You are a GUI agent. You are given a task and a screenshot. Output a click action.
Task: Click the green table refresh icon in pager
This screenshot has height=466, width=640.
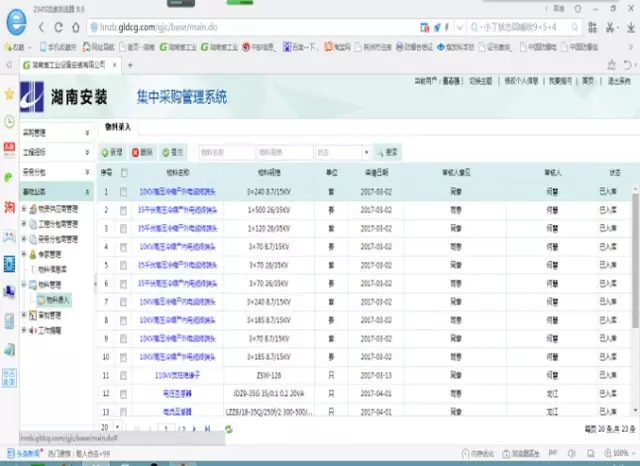[x=229, y=428]
